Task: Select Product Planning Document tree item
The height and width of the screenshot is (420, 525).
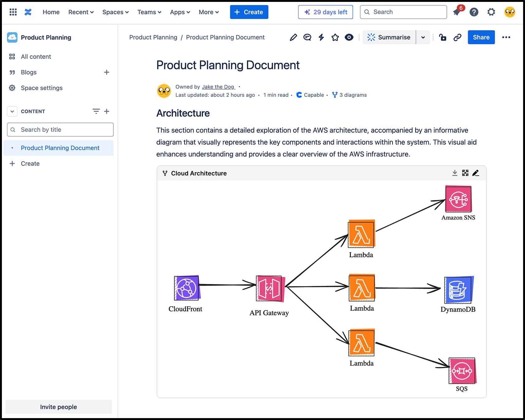Action: (59, 148)
